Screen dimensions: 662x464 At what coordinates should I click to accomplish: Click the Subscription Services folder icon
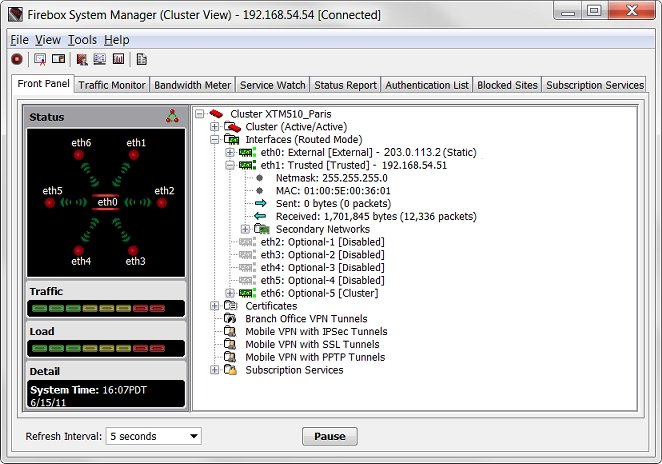point(232,370)
